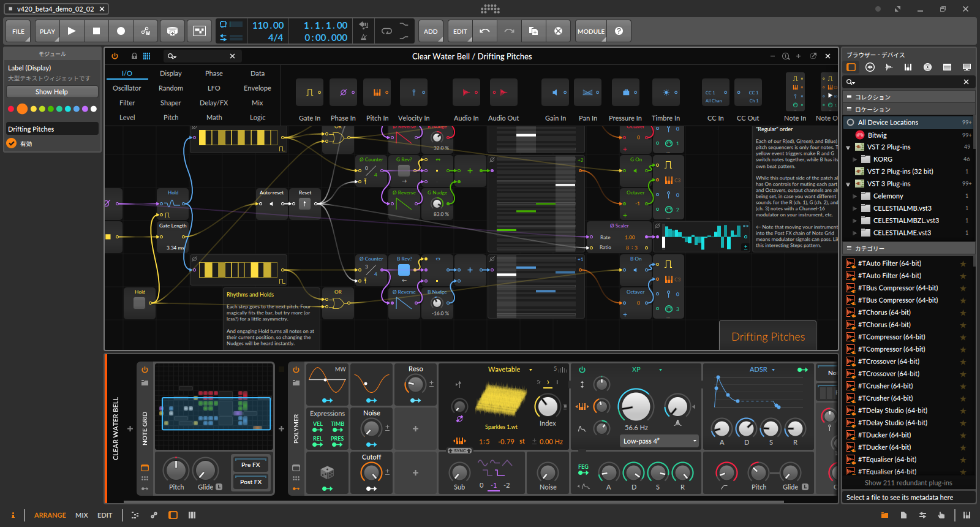Open the MIX view tab
The height and width of the screenshot is (527, 980).
81,515
